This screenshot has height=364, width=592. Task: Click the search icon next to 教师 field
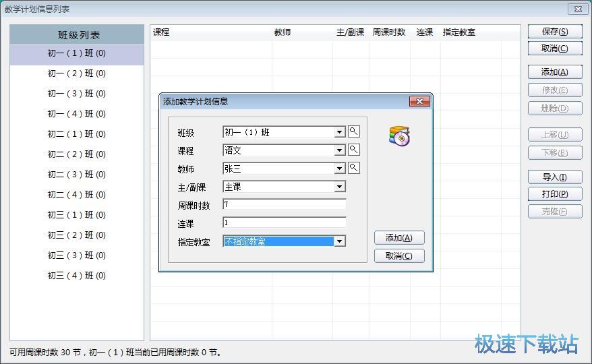click(353, 168)
